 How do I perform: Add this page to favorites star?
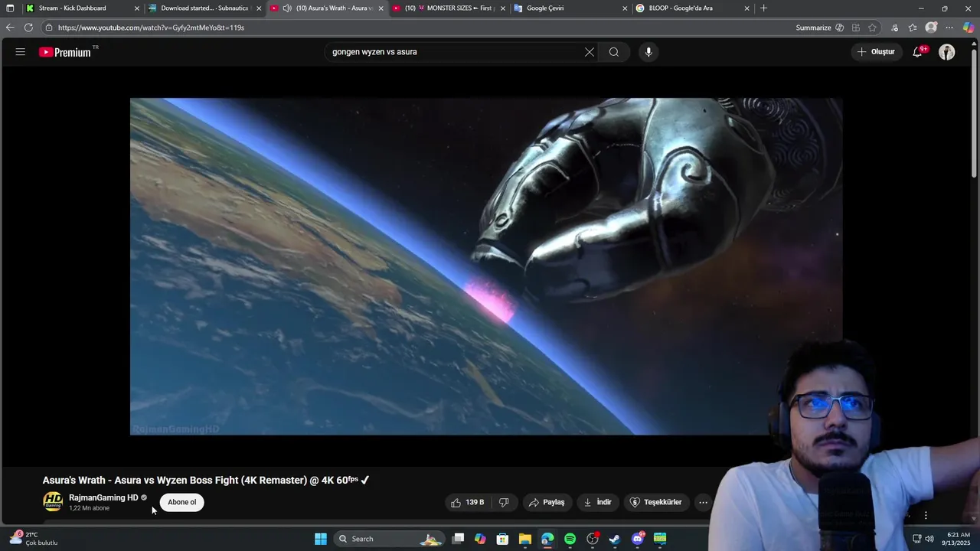pyautogui.click(x=872, y=28)
